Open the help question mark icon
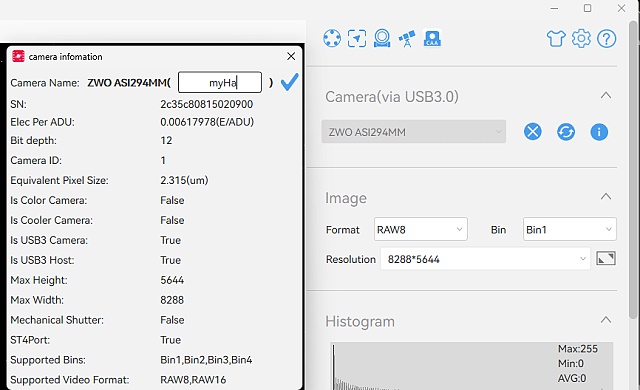 tap(607, 39)
